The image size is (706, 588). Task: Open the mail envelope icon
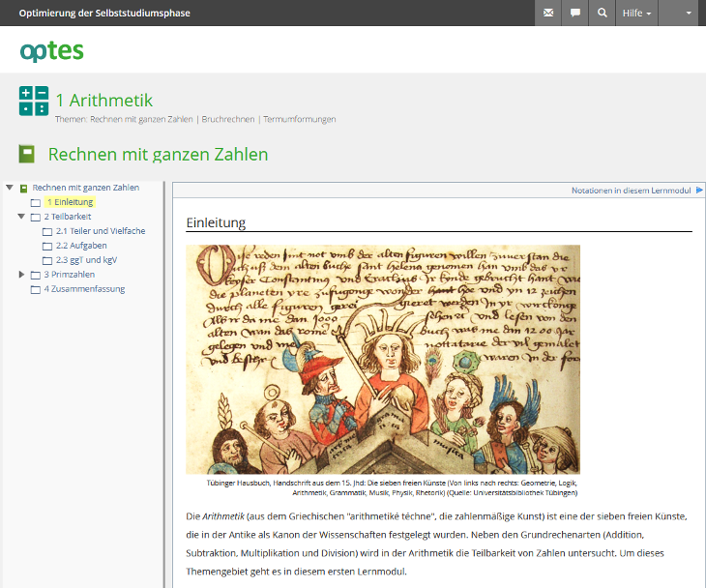pyautogui.click(x=548, y=14)
